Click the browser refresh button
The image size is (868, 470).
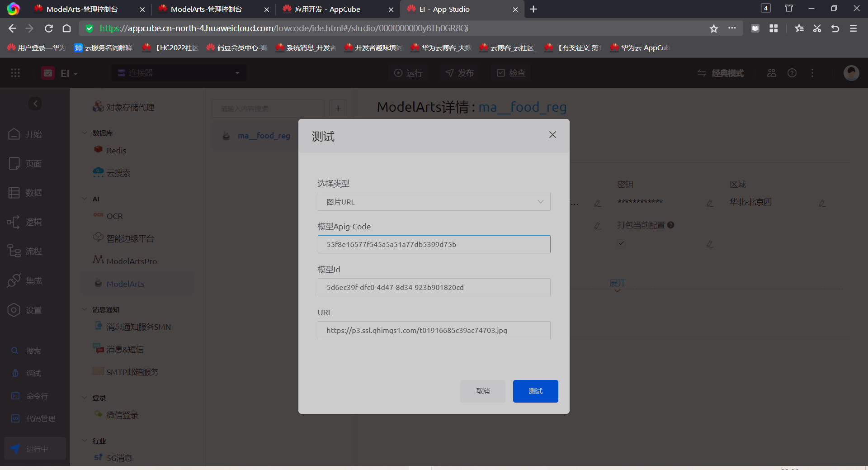[x=49, y=28]
